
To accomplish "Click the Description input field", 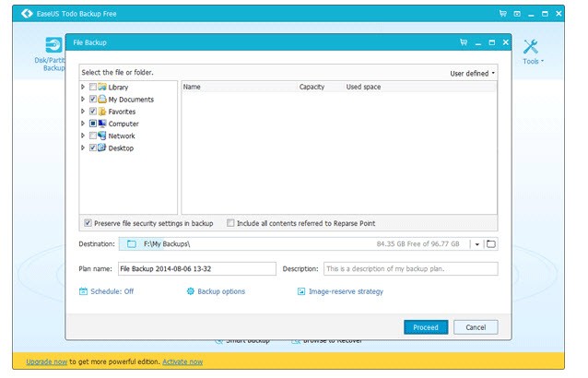I will (411, 269).
